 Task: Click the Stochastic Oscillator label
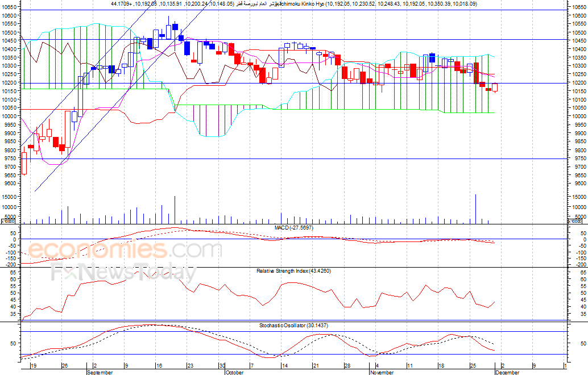[293, 325]
